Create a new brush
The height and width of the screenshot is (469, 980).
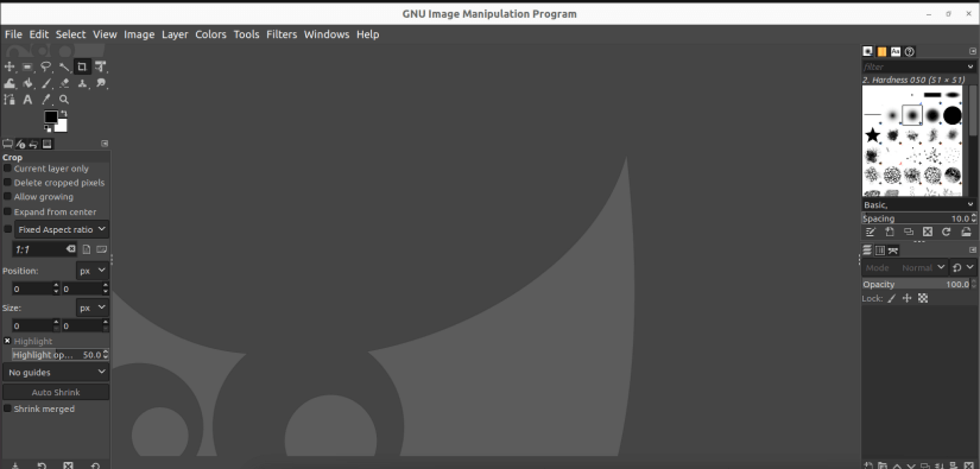coord(890,232)
